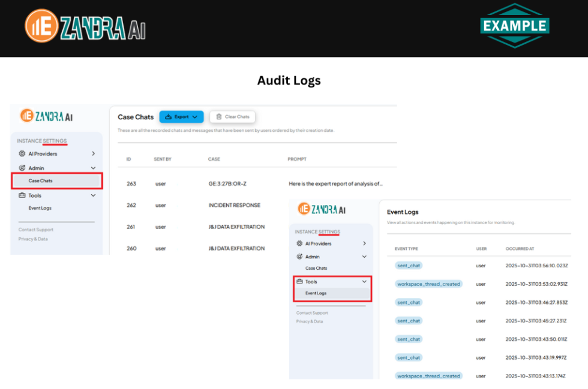Open Privacy & Data link in left sidebar
The height and width of the screenshot is (389, 588).
[33, 239]
